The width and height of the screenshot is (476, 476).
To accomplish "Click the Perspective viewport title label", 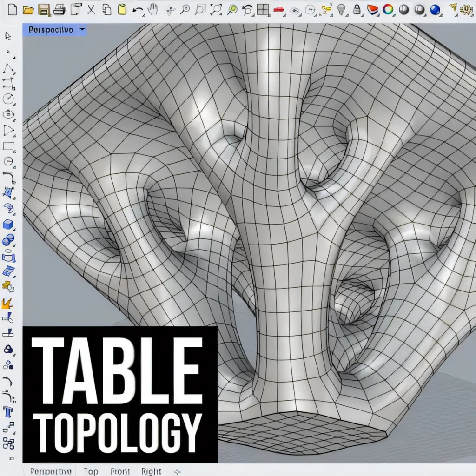I will coord(51,30).
